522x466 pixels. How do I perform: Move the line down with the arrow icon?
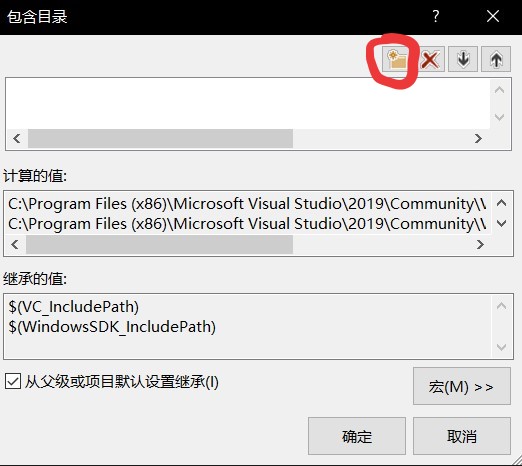click(x=463, y=59)
